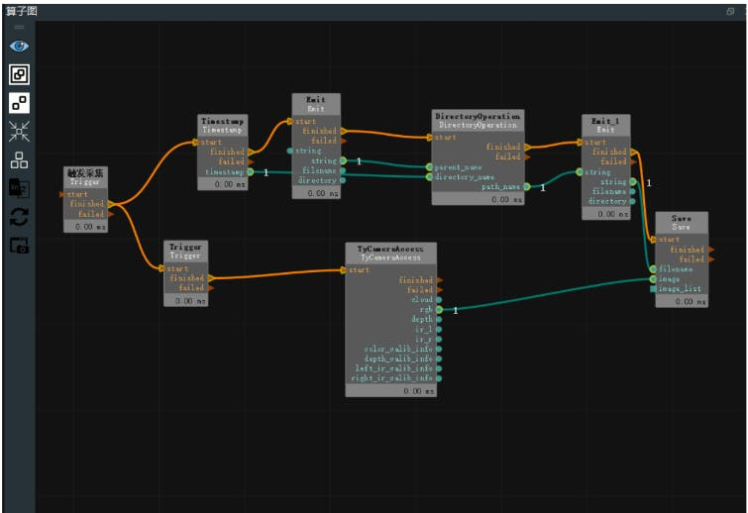Click the directory port of Emit node

343,180
